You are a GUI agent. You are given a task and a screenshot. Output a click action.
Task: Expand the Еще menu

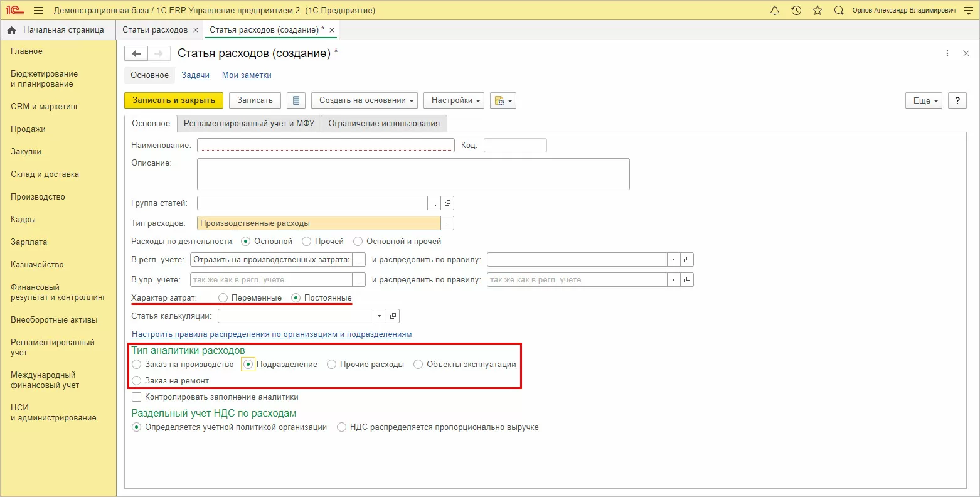pos(924,100)
